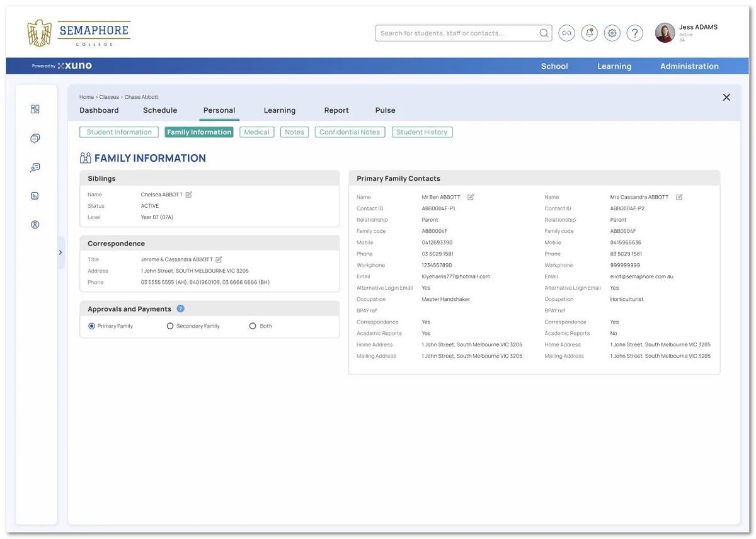
Task: Open the dashboard grid icon in sidebar
Action: (35, 109)
